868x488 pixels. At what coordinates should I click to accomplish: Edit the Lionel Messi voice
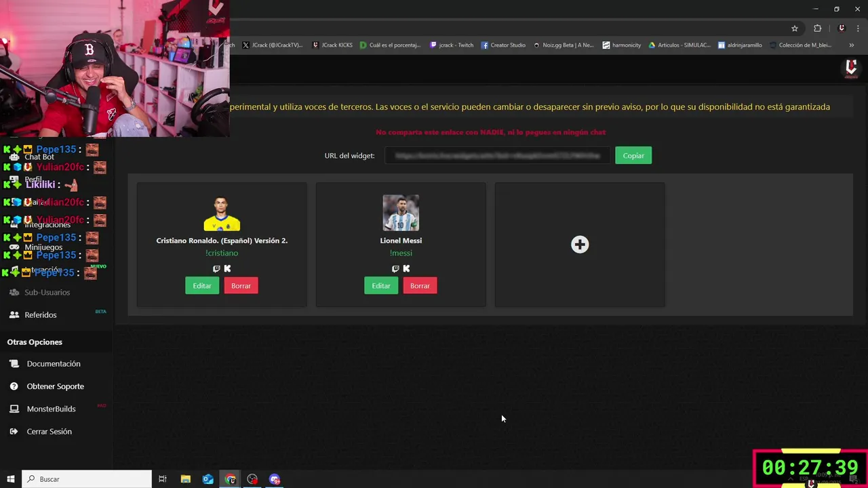pos(381,285)
